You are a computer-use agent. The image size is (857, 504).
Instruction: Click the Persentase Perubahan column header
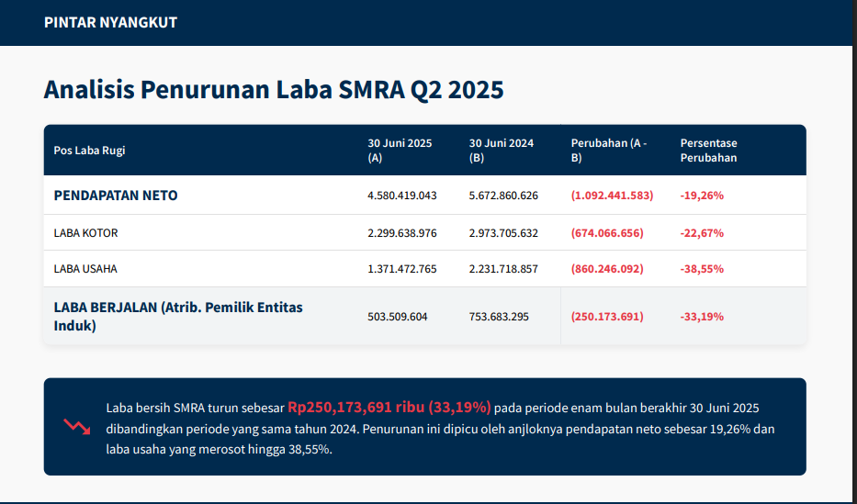(x=708, y=151)
